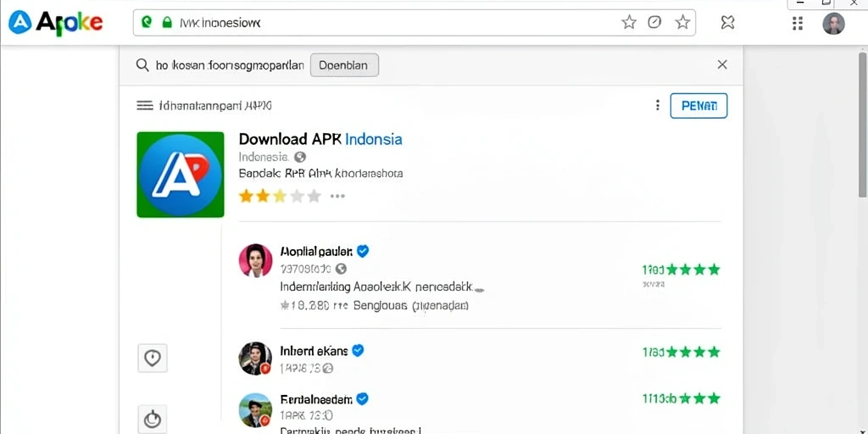Viewport: 868px width, 434px height.
Task: Click the Download APK app icon thumbnail
Action: click(x=181, y=175)
